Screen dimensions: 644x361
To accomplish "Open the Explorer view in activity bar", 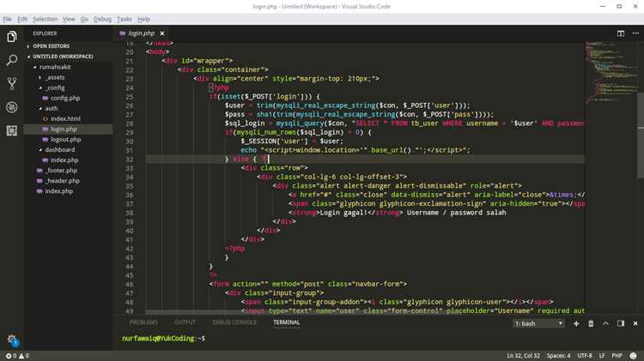I will click(12, 37).
